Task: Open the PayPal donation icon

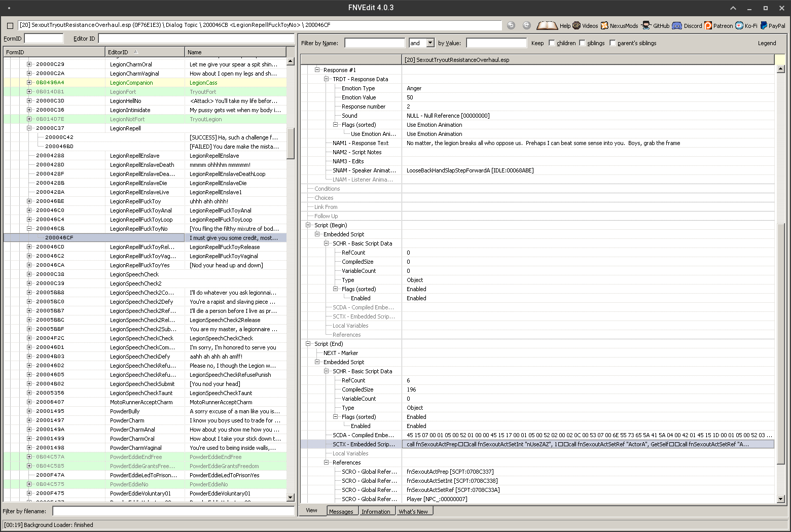Action: point(764,25)
